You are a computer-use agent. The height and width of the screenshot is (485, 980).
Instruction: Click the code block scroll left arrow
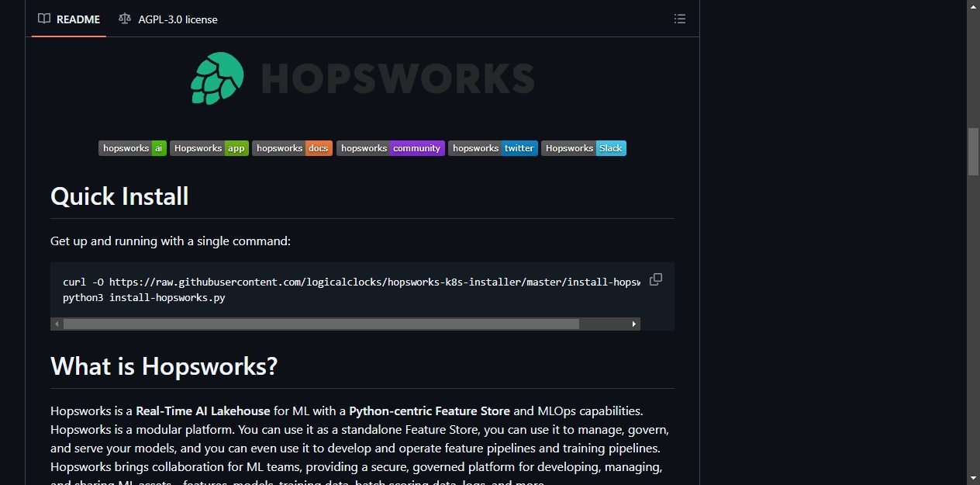(56, 324)
